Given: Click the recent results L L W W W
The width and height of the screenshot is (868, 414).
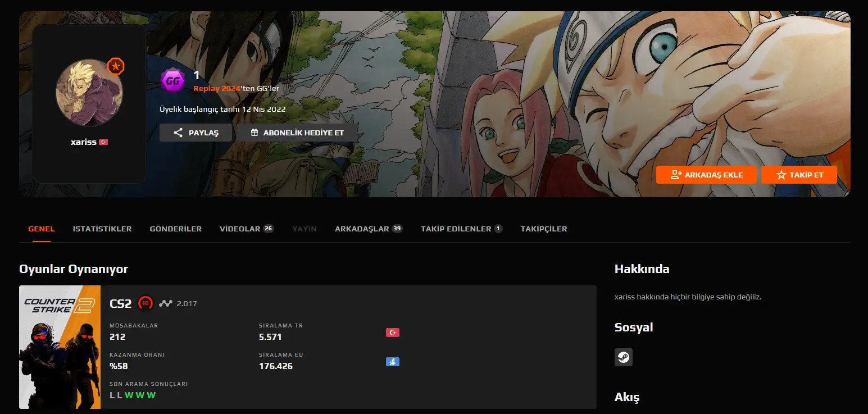Looking at the screenshot, I should pyautogui.click(x=133, y=395).
